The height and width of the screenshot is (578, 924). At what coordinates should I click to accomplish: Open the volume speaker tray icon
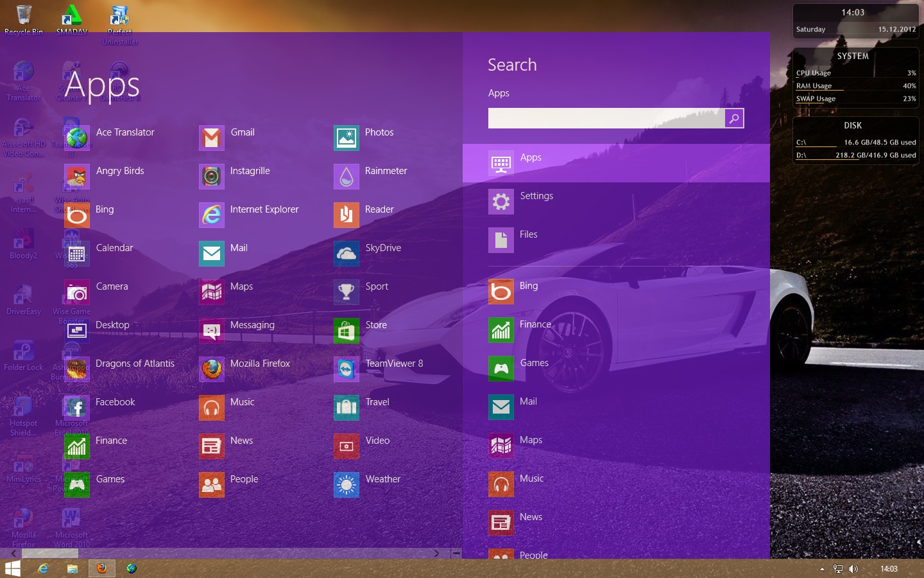pos(853,569)
